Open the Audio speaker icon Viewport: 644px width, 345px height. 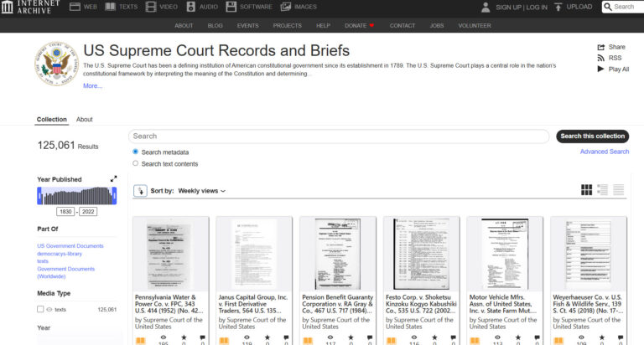click(191, 7)
